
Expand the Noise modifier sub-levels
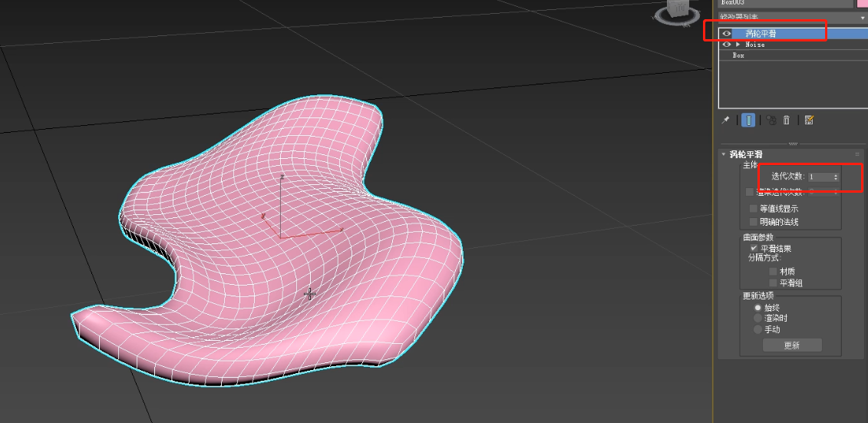click(738, 45)
